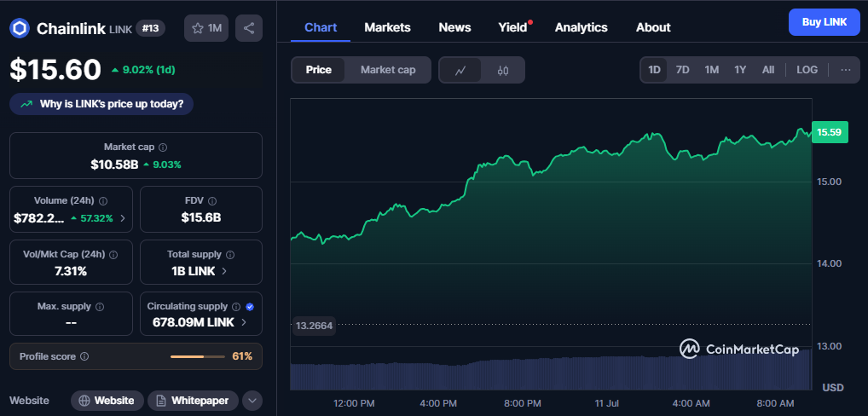868x416 pixels.
Task: Open the Markets tab
Action: 387,27
